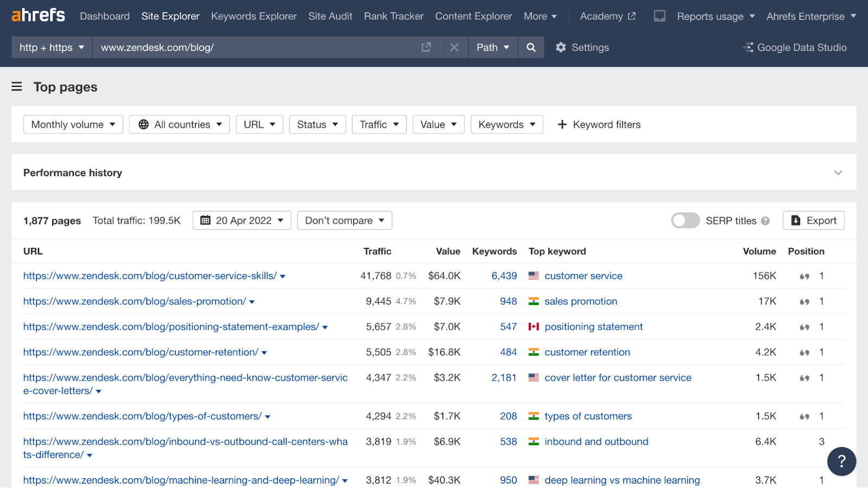Viewport: 868px width, 488px height.
Task: Click keywords count 6,439
Action: tap(504, 276)
